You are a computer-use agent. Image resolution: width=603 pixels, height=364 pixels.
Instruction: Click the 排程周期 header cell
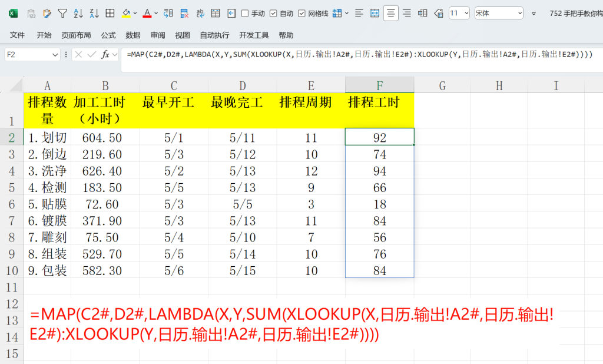(x=311, y=110)
